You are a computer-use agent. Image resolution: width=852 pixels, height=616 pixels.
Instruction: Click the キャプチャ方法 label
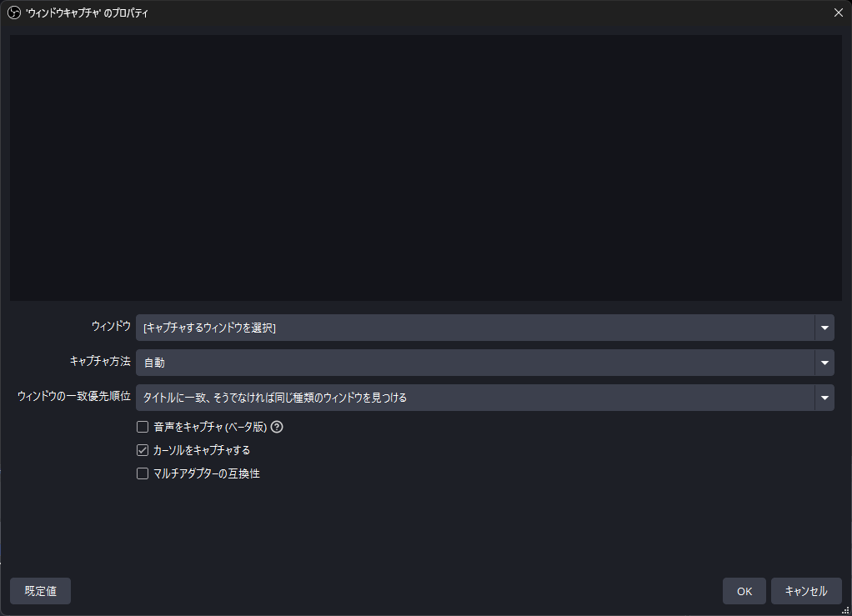(x=100, y=361)
